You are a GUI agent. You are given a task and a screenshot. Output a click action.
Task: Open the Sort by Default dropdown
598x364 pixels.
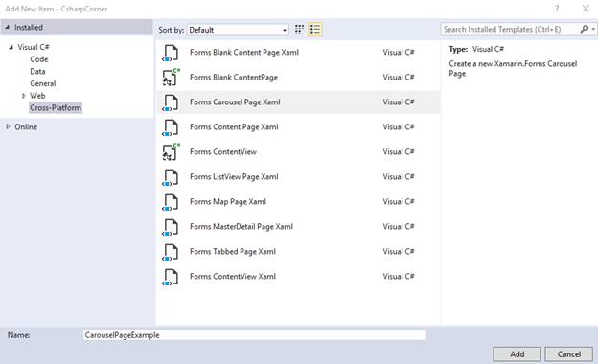pyautogui.click(x=238, y=30)
